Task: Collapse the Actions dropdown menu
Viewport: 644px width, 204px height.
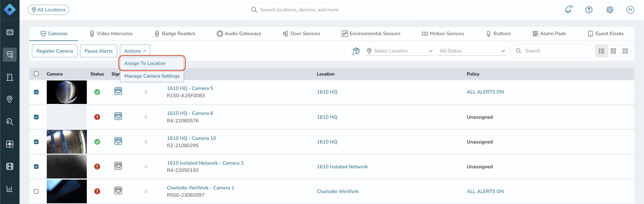Action: click(x=135, y=51)
